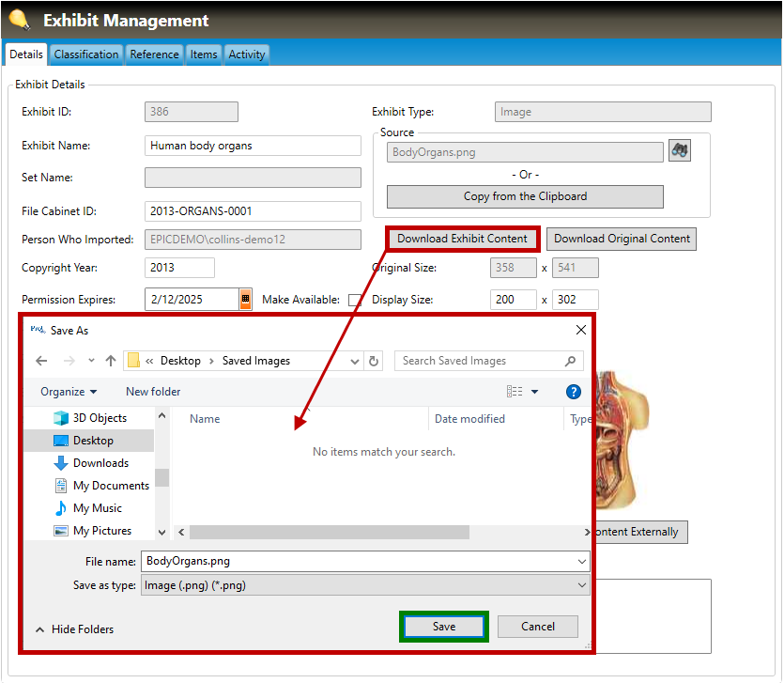Go up one folder level arrow
The image size is (784, 683).
click(x=111, y=361)
